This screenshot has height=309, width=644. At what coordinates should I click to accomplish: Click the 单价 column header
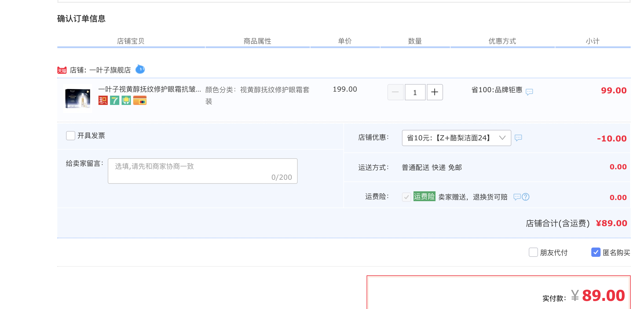tap(345, 41)
